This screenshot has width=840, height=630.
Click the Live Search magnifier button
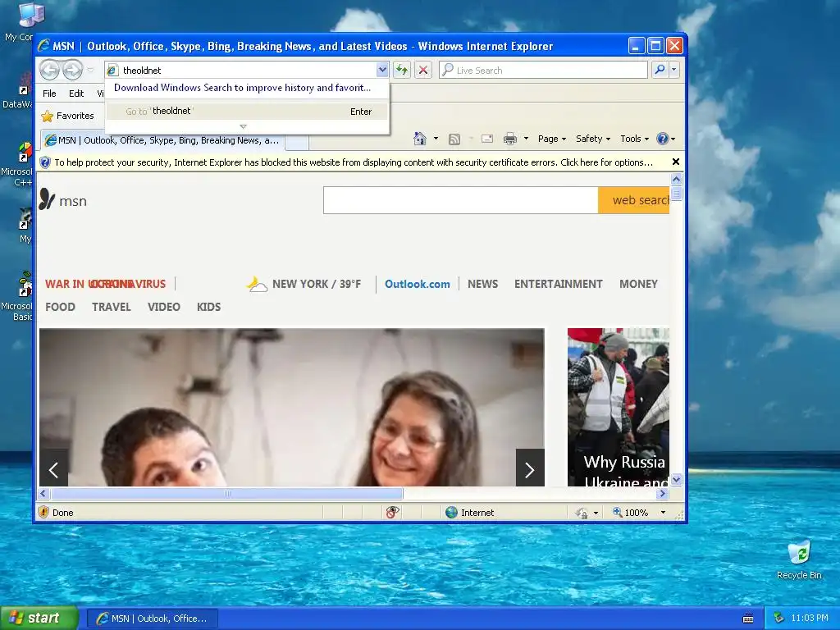[660, 70]
